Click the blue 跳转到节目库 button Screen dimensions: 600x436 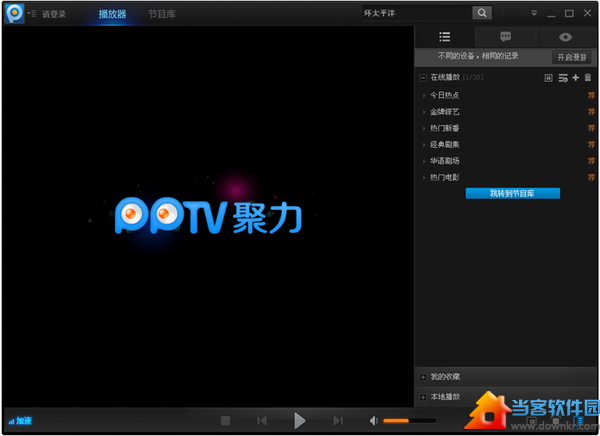coord(513,194)
